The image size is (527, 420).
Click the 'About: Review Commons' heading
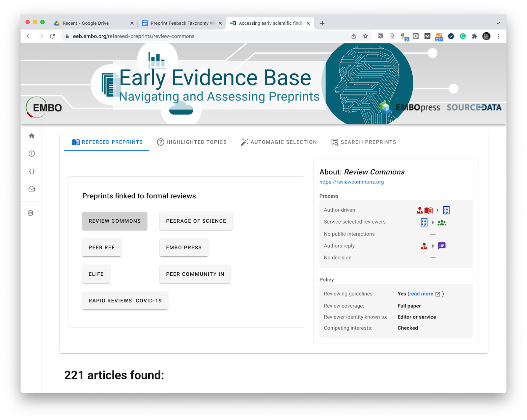click(x=362, y=172)
